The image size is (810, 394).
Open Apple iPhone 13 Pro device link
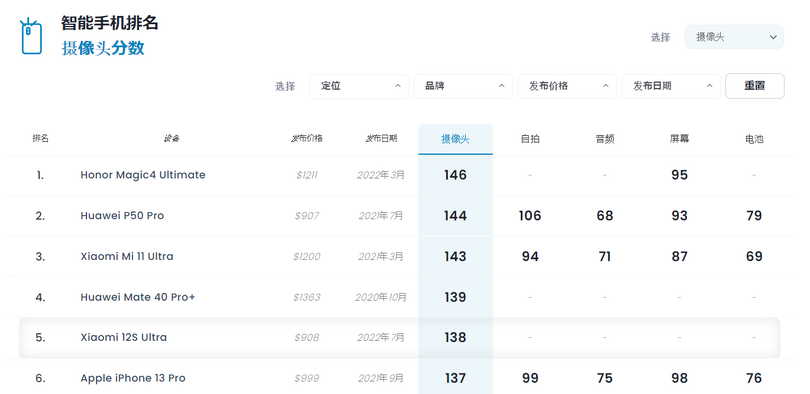pos(133,379)
